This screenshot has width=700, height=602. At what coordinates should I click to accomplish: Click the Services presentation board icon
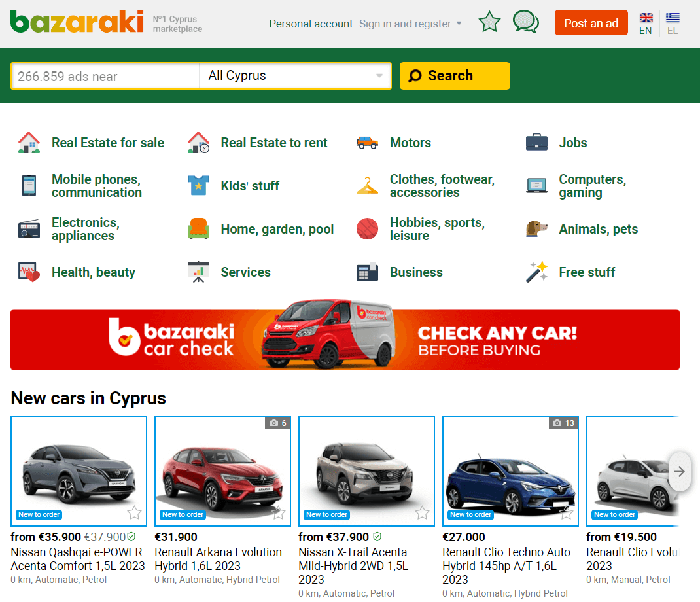click(198, 272)
